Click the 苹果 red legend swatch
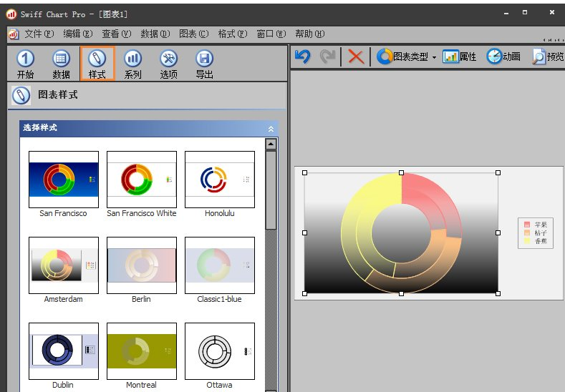 (x=527, y=225)
